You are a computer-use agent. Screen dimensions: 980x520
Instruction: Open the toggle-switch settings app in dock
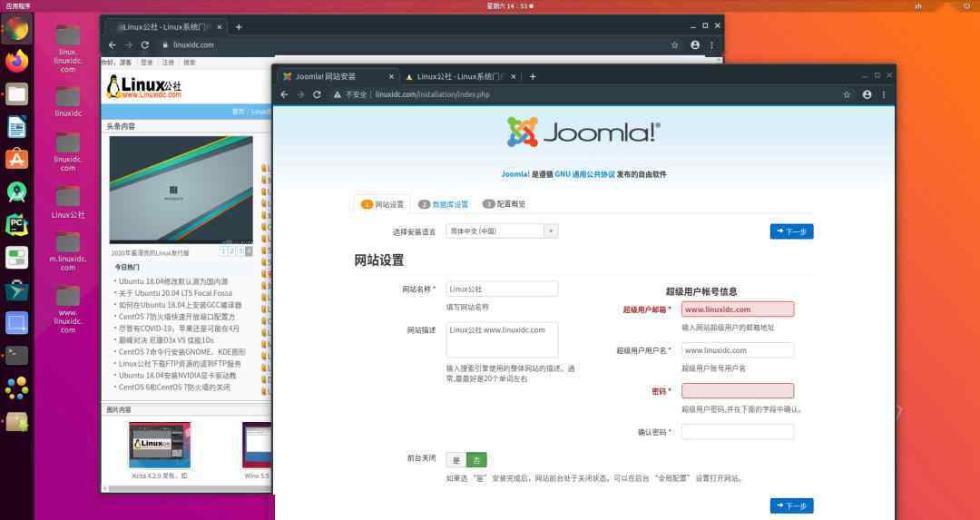point(17,258)
